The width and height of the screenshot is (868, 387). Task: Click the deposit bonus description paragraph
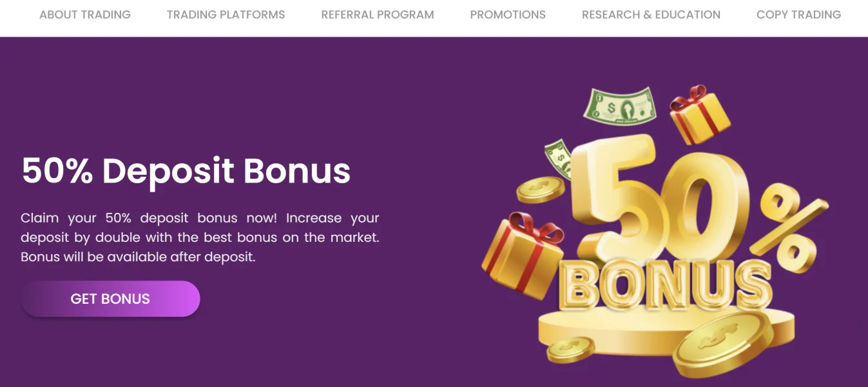[x=200, y=237]
